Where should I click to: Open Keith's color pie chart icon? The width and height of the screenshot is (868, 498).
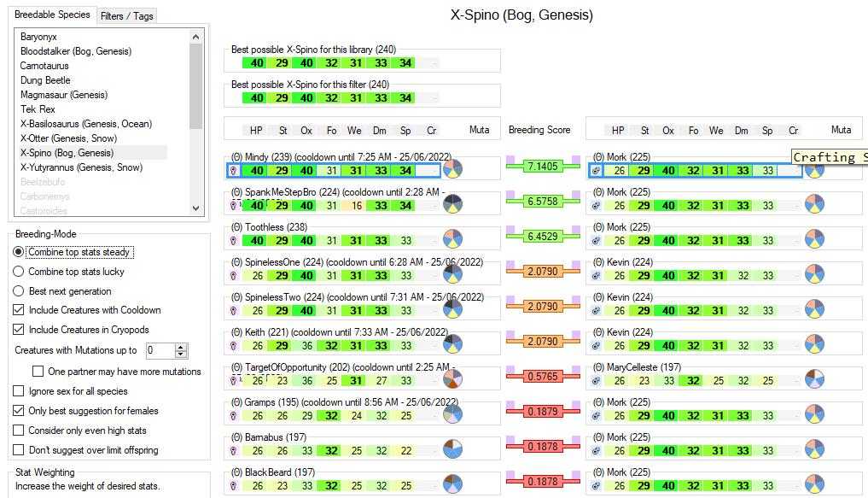click(x=453, y=344)
